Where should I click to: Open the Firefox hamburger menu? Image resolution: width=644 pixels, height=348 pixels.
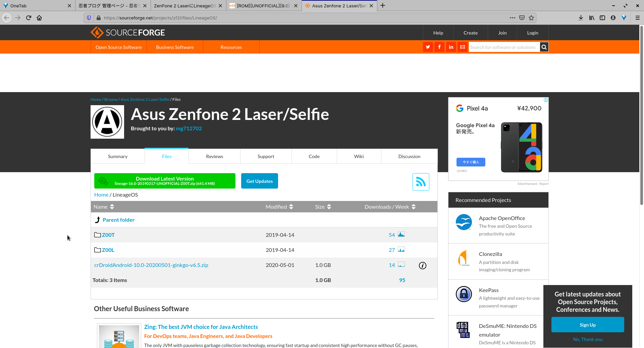click(x=638, y=18)
